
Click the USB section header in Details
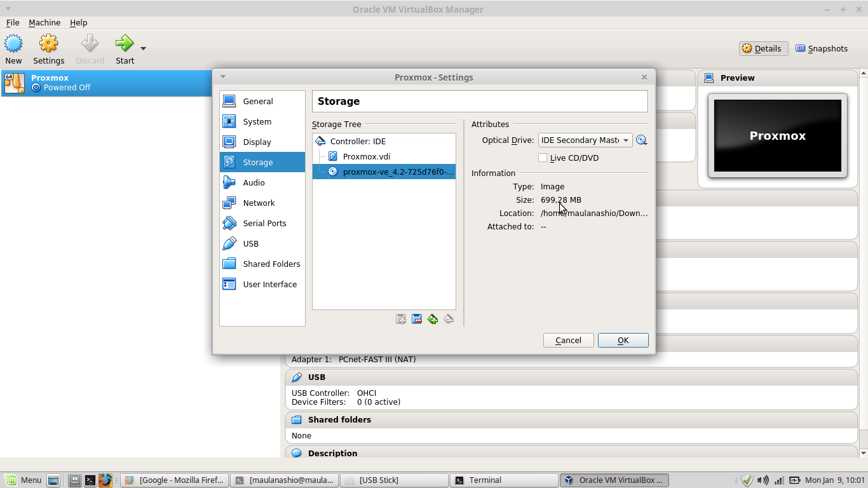pyautogui.click(x=571, y=377)
